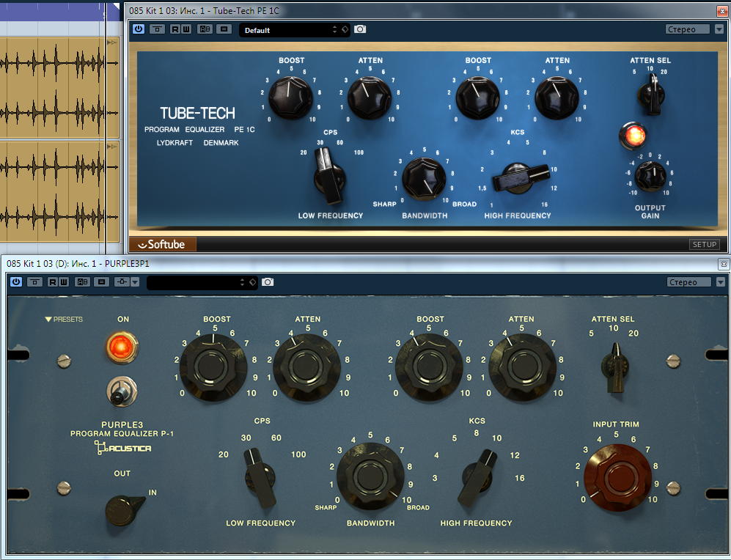Click Purple3 ATTEN SEL selector switch

tap(615, 368)
